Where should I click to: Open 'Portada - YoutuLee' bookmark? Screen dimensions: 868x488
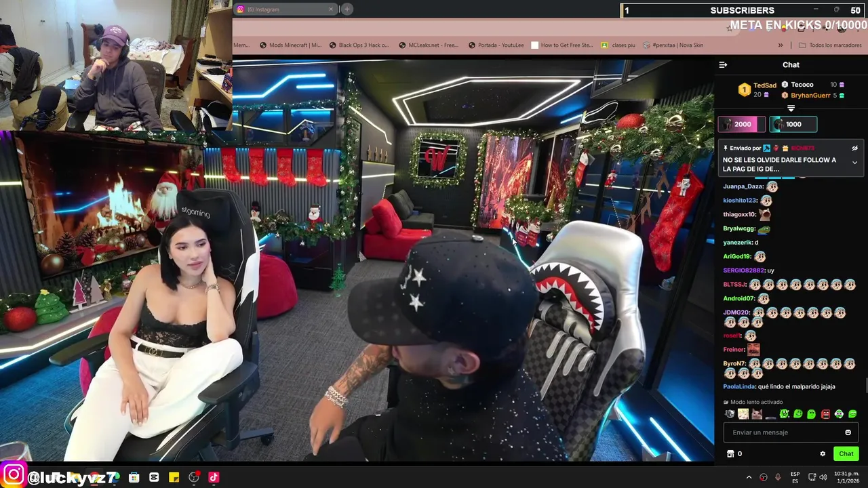[496, 45]
